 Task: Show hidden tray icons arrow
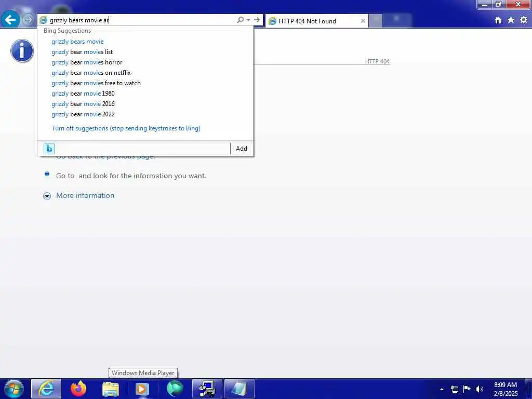point(442,389)
